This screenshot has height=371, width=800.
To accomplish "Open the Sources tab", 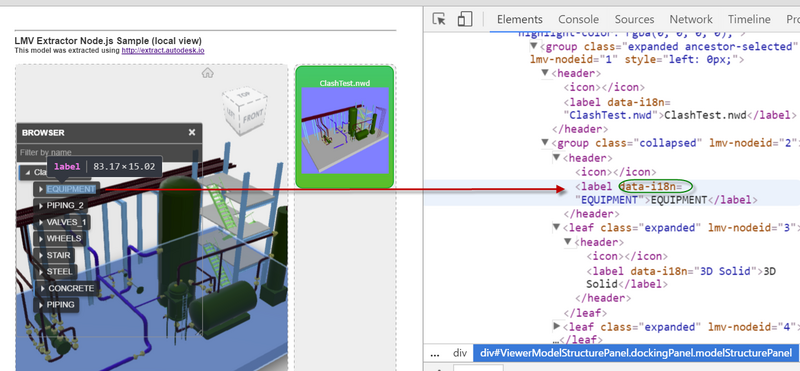I will 634,19.
